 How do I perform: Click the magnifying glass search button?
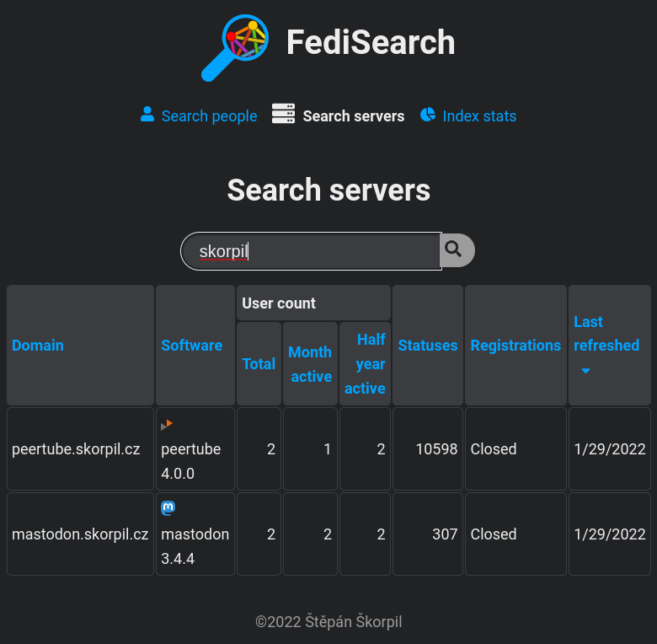454,250
